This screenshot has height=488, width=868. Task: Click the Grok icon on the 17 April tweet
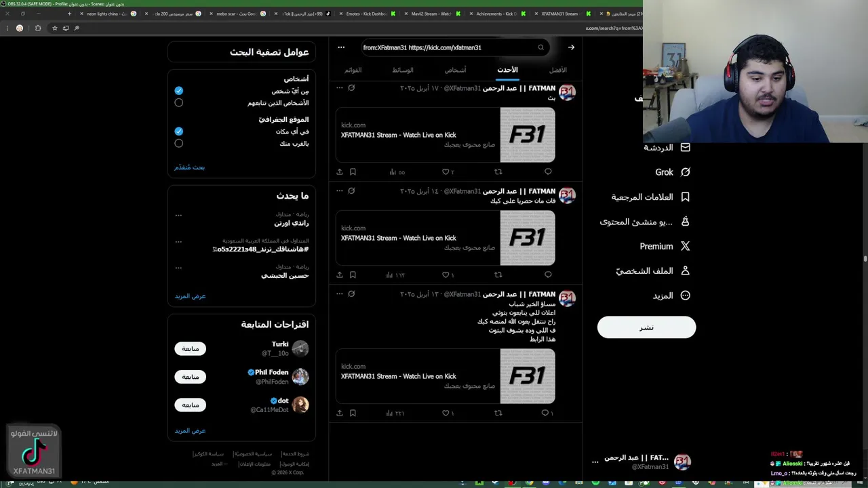coord(351,88)
